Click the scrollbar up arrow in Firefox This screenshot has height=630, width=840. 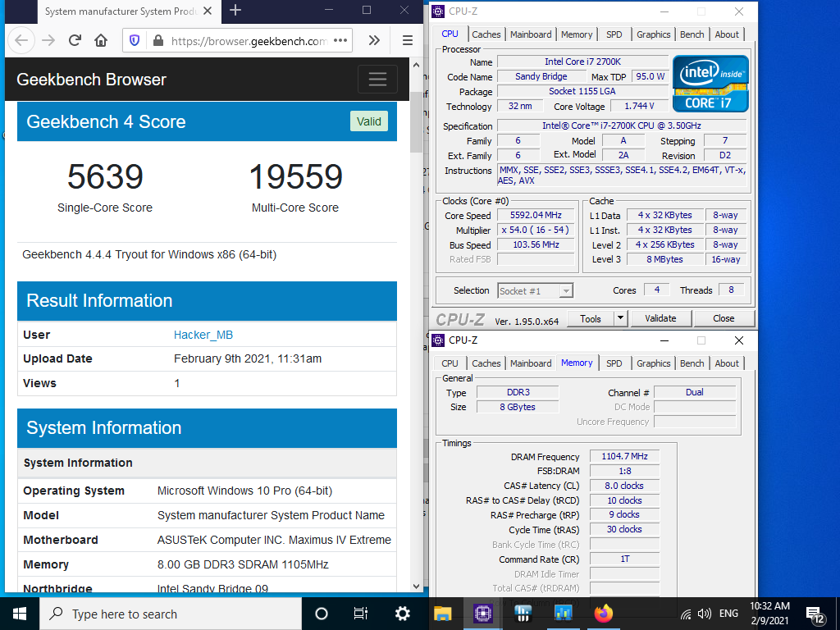(x=416, y=65)
